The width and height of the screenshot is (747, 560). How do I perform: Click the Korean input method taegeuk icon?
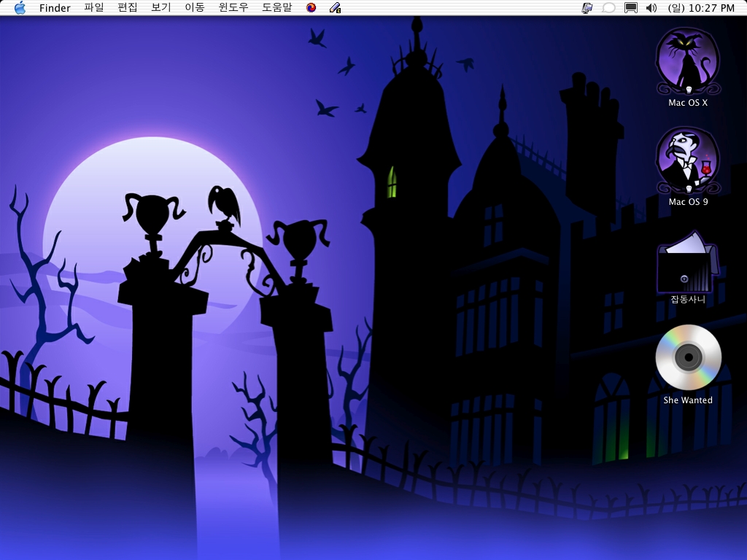311,8
